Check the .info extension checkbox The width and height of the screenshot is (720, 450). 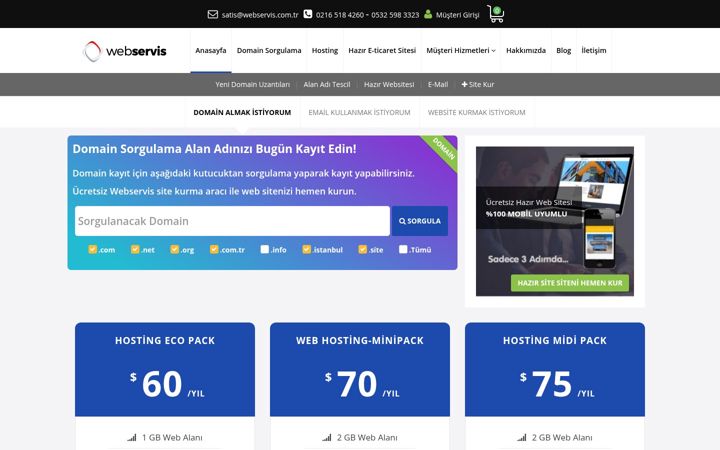click(x=264, y=249)
